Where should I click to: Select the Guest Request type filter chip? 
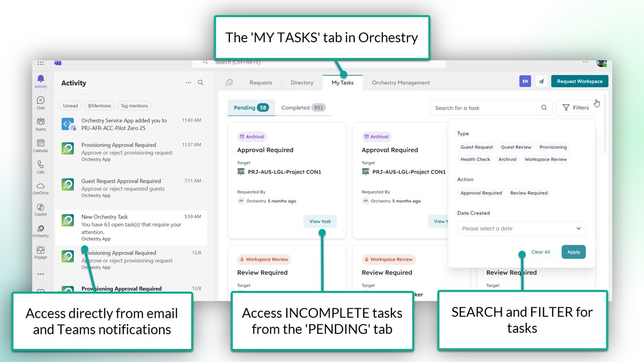[x=476, y=147]
